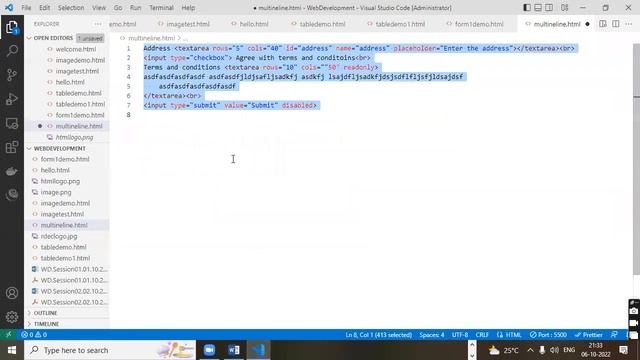Expand the Outline section
The width and height of the screenshot is (640, 360).
(45, 313)
